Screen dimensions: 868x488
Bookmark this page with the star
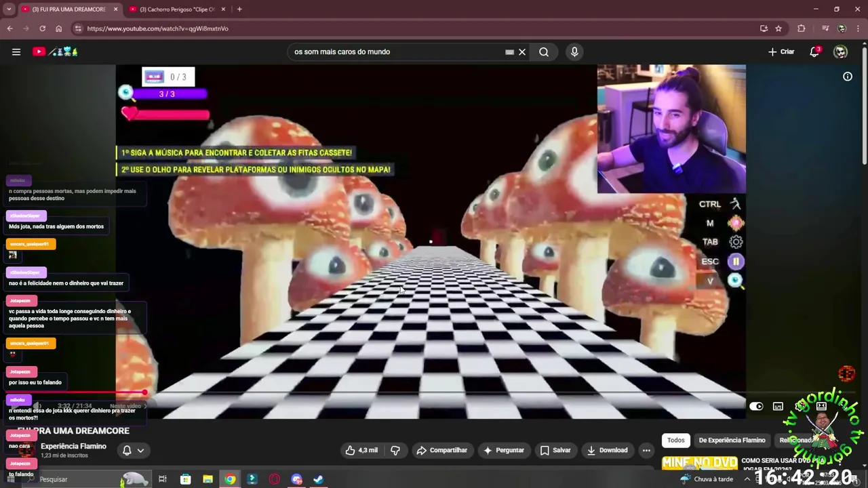point(778,28)
